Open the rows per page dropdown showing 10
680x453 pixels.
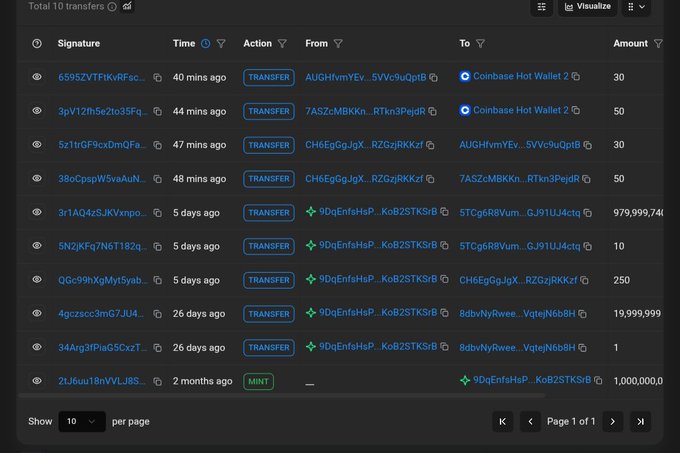coord(82,421)
